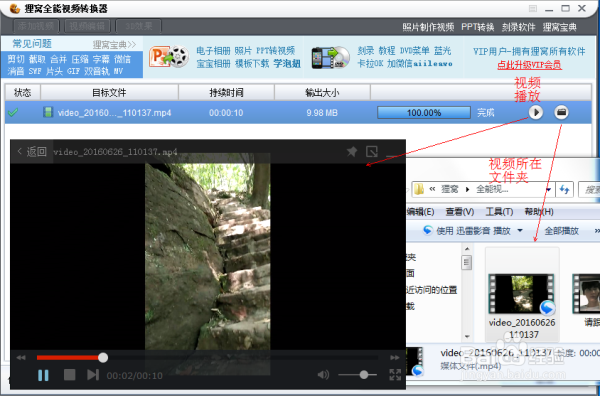Click the PPT to video icon
Screen dimensions: 600x396
pos(168,57)
